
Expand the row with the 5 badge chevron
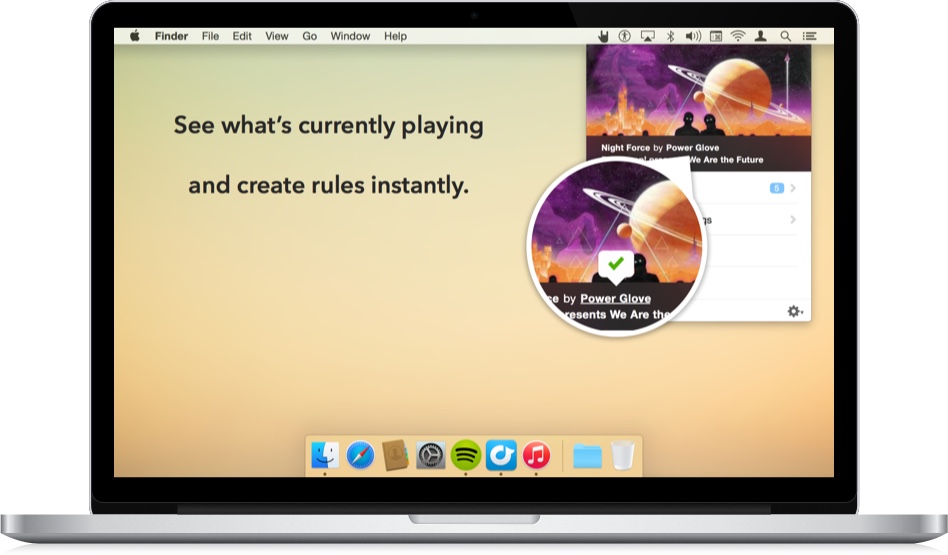[x=793, y=188]
